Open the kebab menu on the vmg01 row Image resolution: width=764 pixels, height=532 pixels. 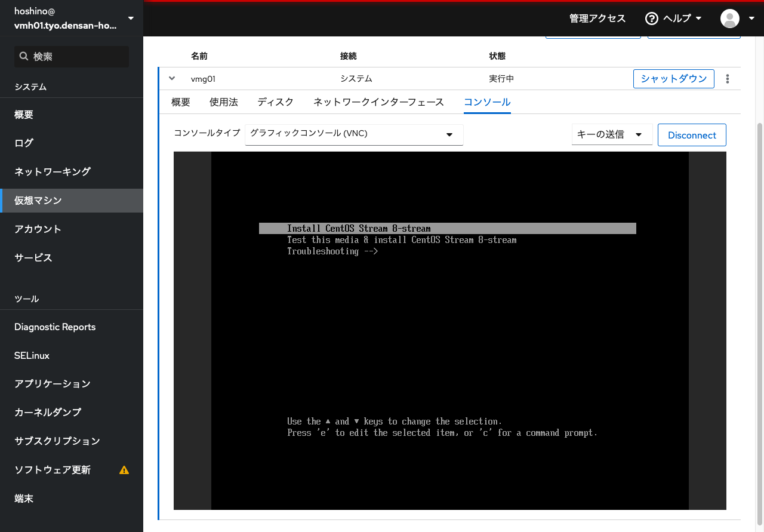(728, 78)
